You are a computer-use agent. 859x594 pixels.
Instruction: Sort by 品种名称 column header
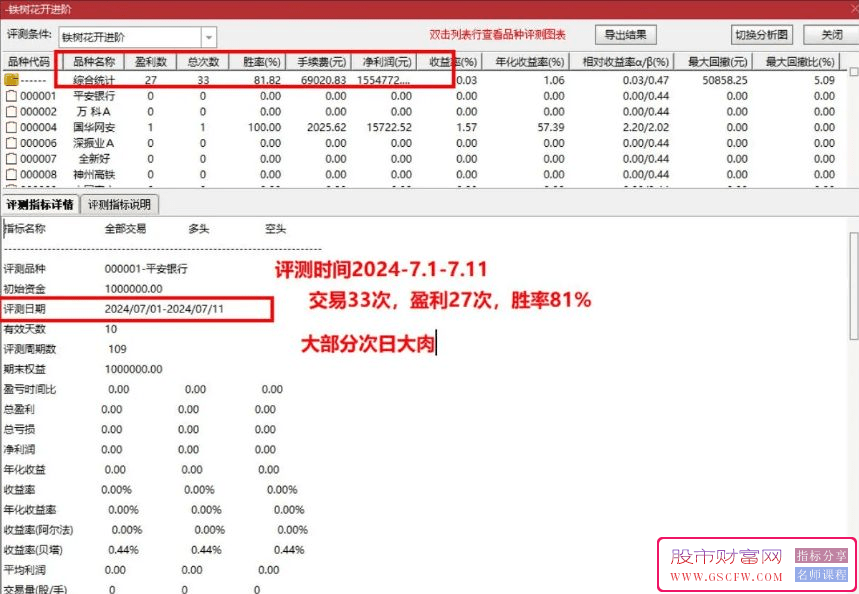pos(94,62)
